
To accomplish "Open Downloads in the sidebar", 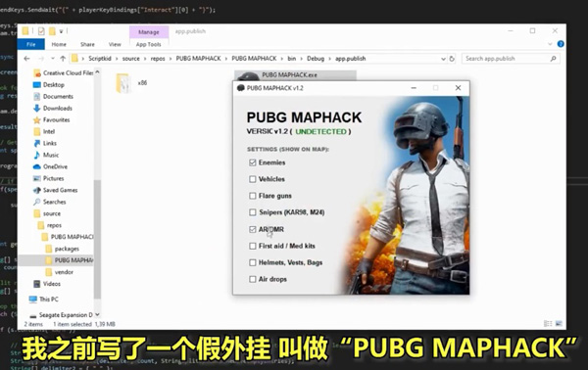I will (x=57, y=109).
